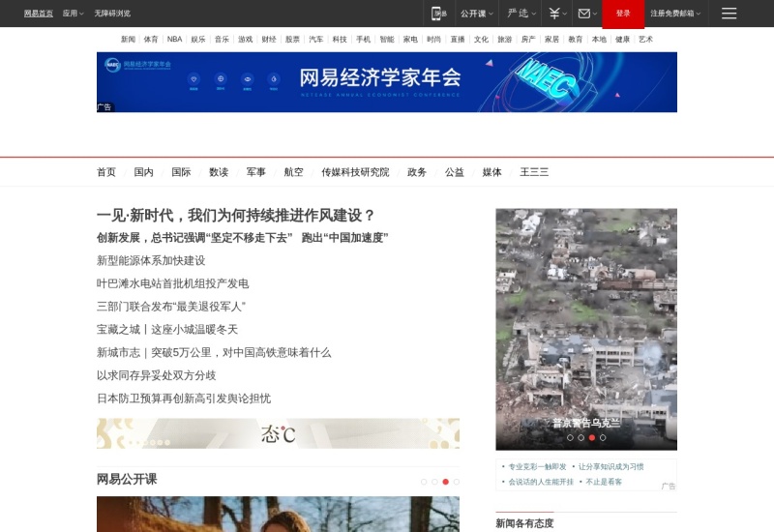
Task: Open the 家居 channel link
Action: tap(551, 39)
